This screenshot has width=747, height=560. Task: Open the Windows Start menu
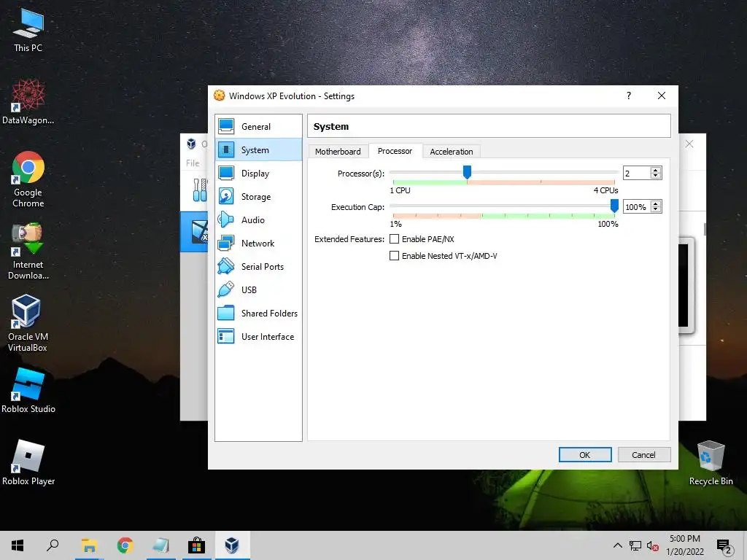(18, 545)
